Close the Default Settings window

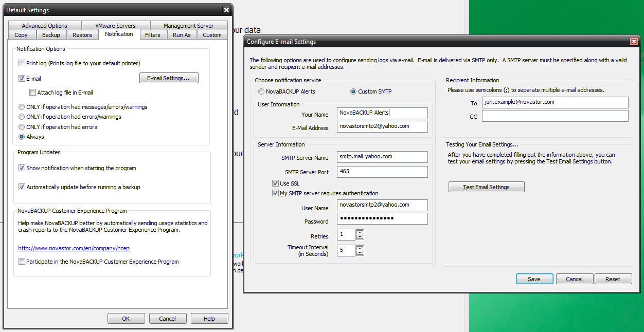pos(226,10)
